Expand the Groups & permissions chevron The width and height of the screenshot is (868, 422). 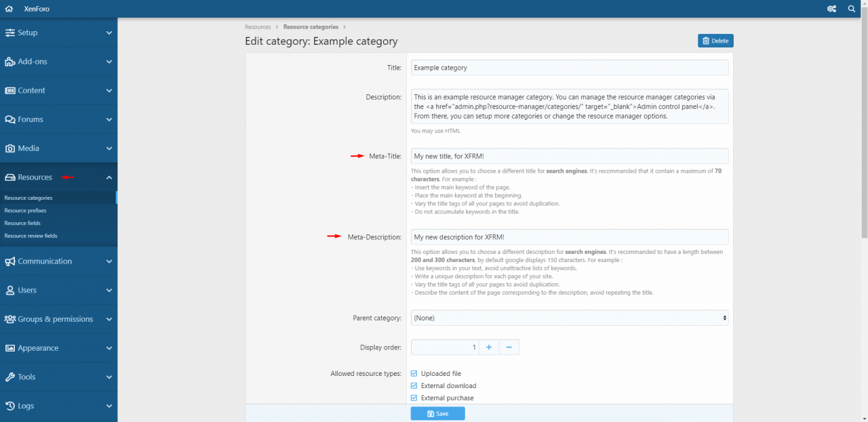pos(109,319)
